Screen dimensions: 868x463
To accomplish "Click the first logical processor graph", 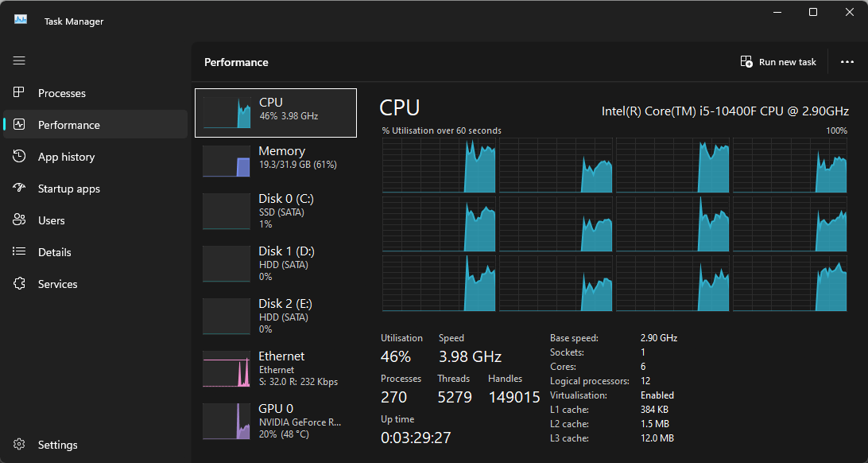I will 439,165.
